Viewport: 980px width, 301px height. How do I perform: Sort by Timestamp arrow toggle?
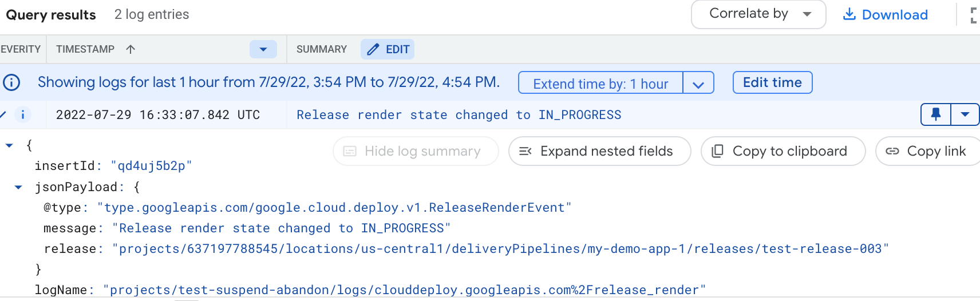click(131, 49)
